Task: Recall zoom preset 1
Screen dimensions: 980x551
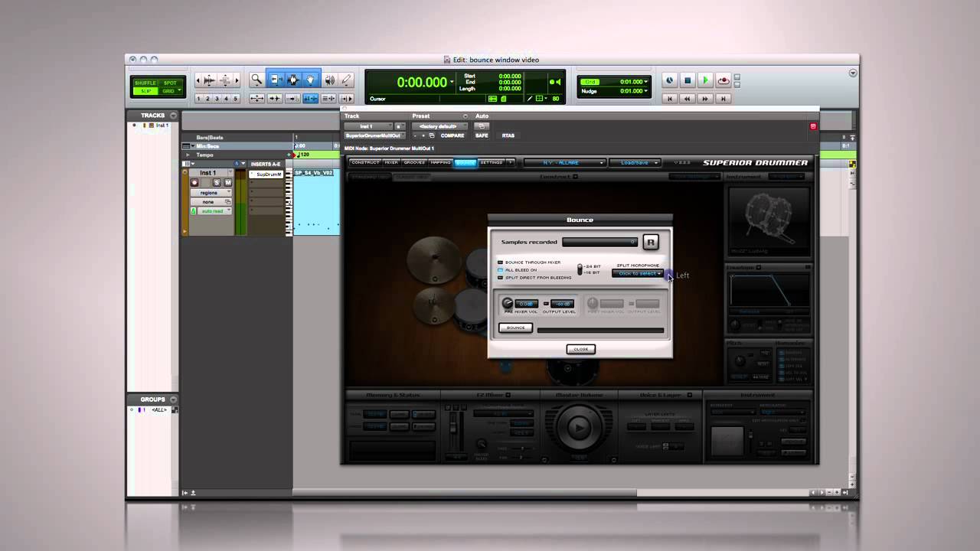Action: [198, 99]
